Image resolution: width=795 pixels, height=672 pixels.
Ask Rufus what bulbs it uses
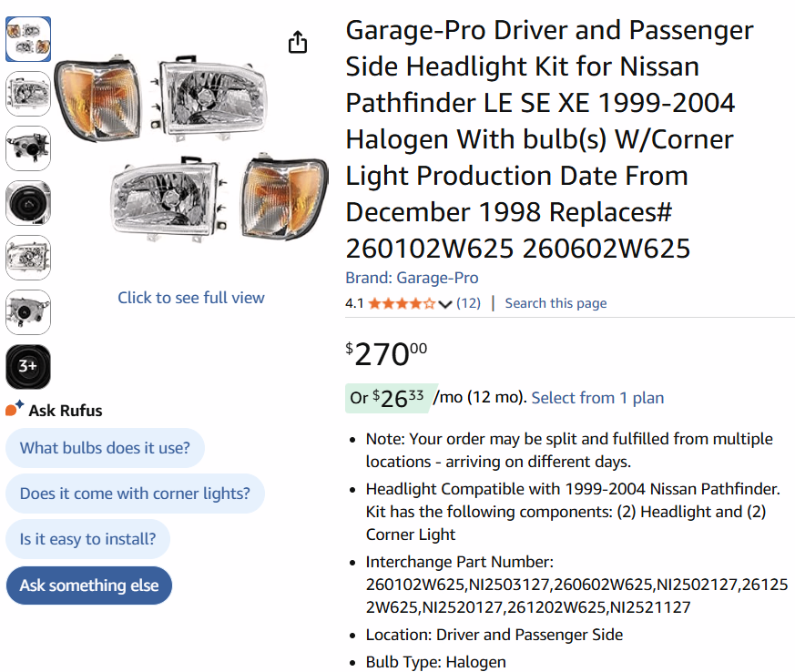click(x=105, y=448)
